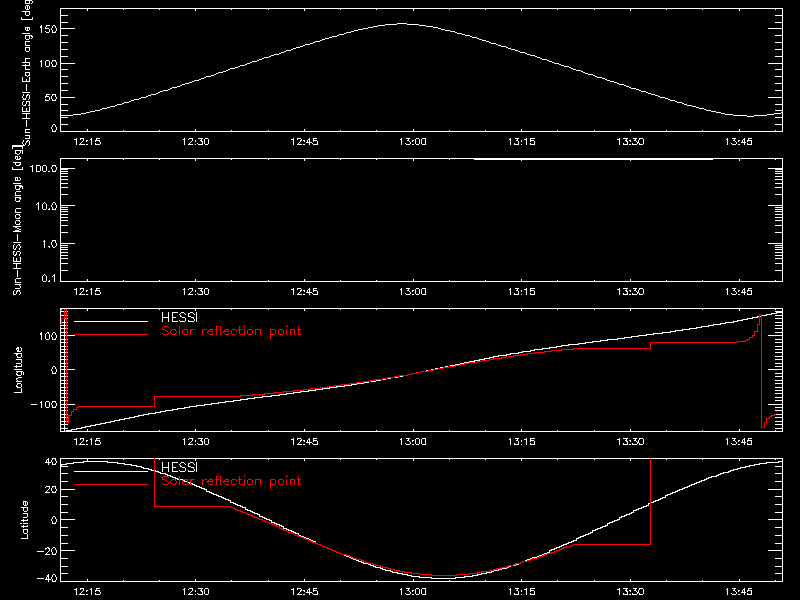The height and width of the screenshot is (600, 800).
Task: Click the -40 tick on Latitude axis
Action: pos(47,578)
